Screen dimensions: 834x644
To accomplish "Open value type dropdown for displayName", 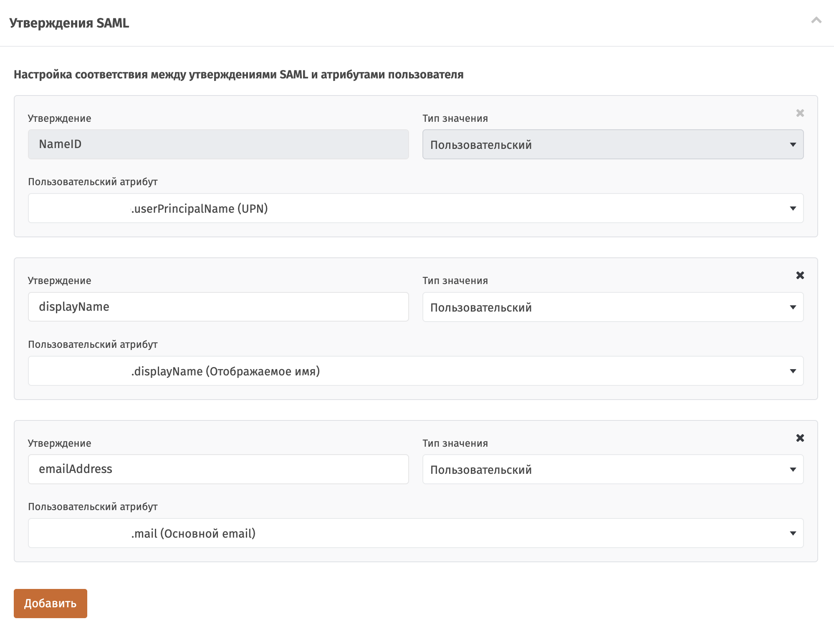I will click(613, 307).
